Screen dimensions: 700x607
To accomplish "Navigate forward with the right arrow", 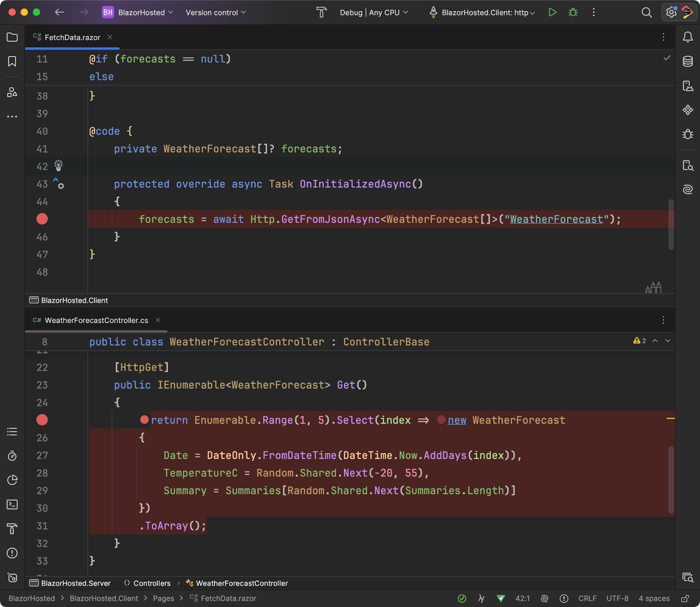I will click(83, 12).
